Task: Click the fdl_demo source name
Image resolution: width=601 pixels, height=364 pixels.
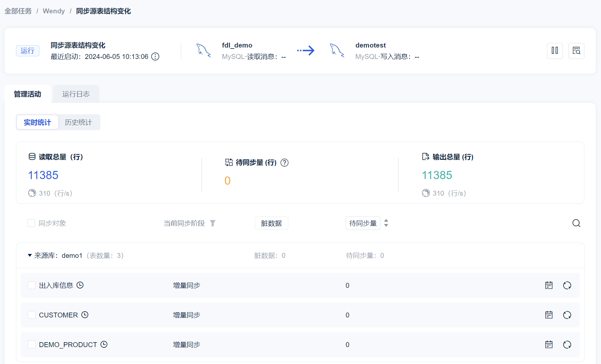Action: tap(237, 45)
